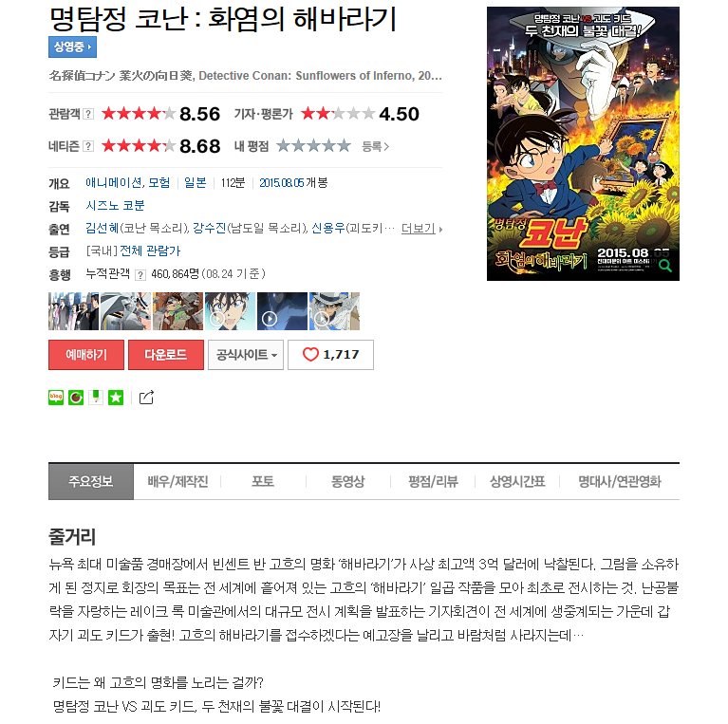Open the 평점/리뷰 tab

tap(433, 481)
